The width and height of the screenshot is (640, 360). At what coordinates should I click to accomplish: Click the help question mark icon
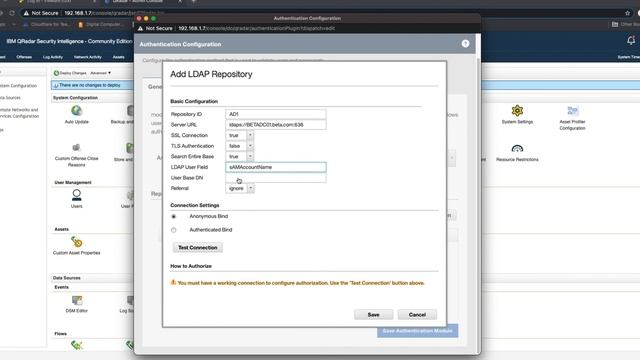(465, 44)
